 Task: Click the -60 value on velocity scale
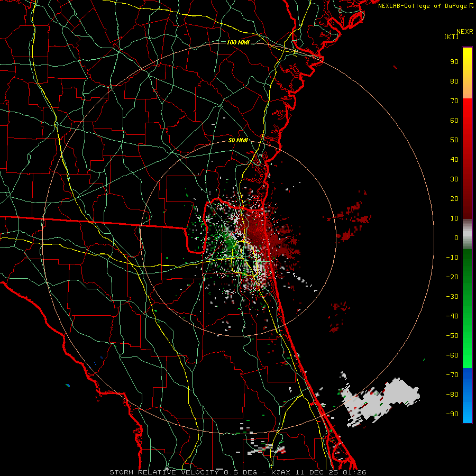pos(452,355)
